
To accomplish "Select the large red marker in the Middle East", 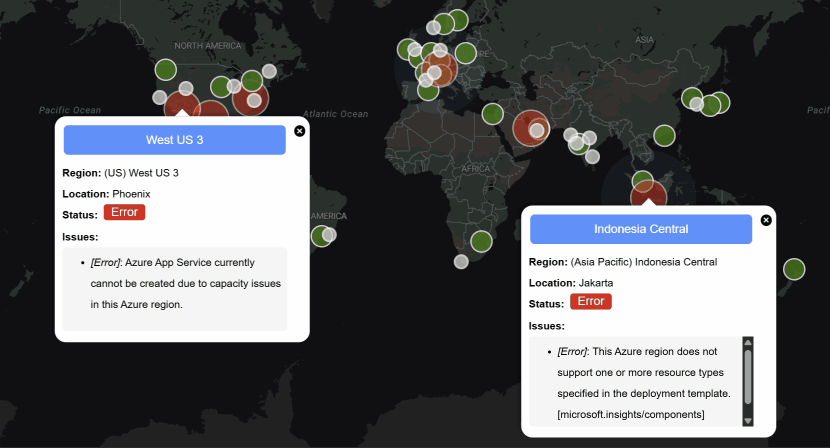I will click(530, 125).
